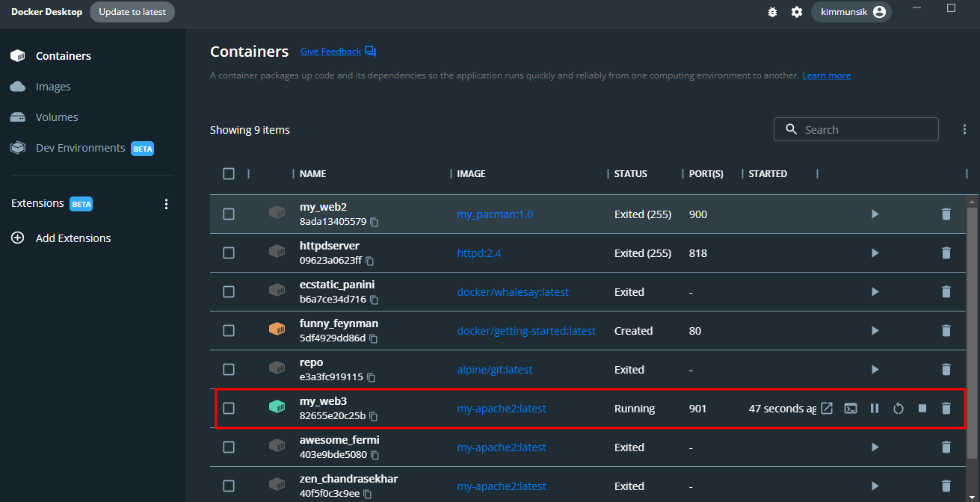Screen dimensions: 980x502
Task: Start the httpdserver container
Action: pos(875,253)
